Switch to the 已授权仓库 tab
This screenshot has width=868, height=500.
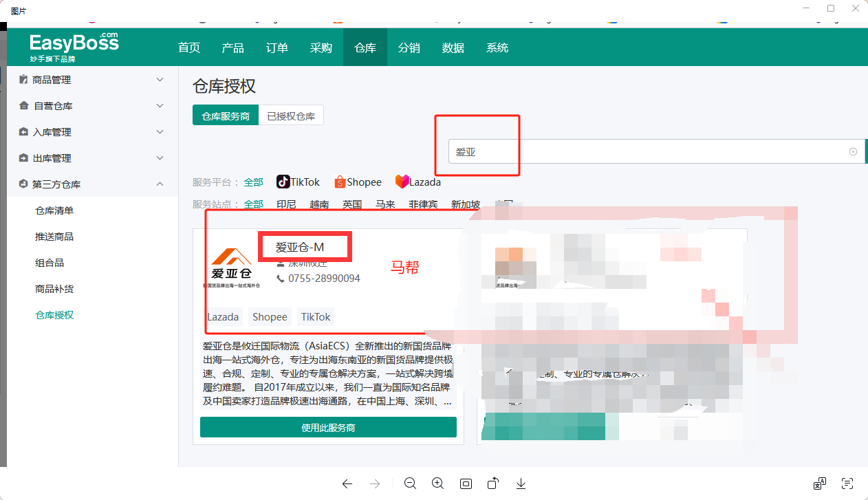coord(291,116)
